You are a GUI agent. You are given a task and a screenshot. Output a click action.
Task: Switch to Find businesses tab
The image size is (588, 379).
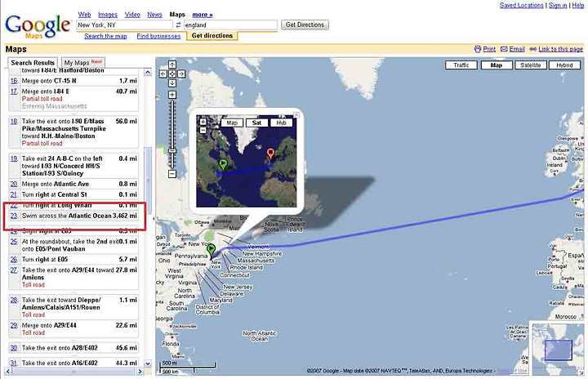[x=158, y=36]
